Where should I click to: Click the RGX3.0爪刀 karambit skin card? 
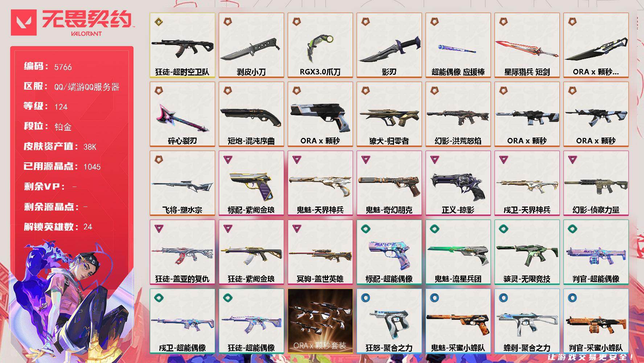(x=320, y=45)
